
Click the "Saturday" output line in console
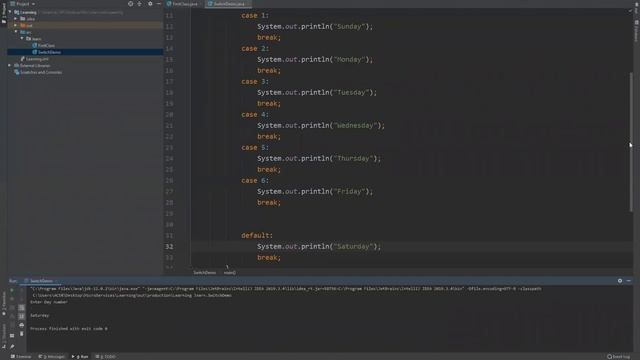coord(40,316)
